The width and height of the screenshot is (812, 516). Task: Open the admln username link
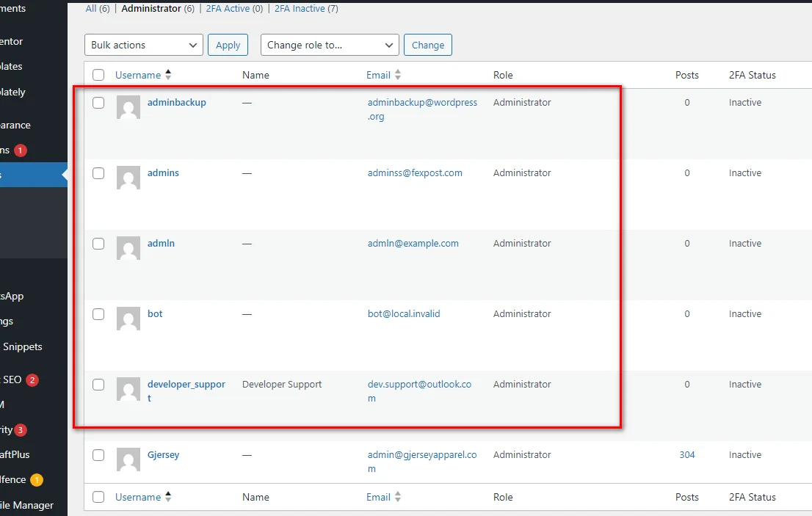[x=161, y=244]
